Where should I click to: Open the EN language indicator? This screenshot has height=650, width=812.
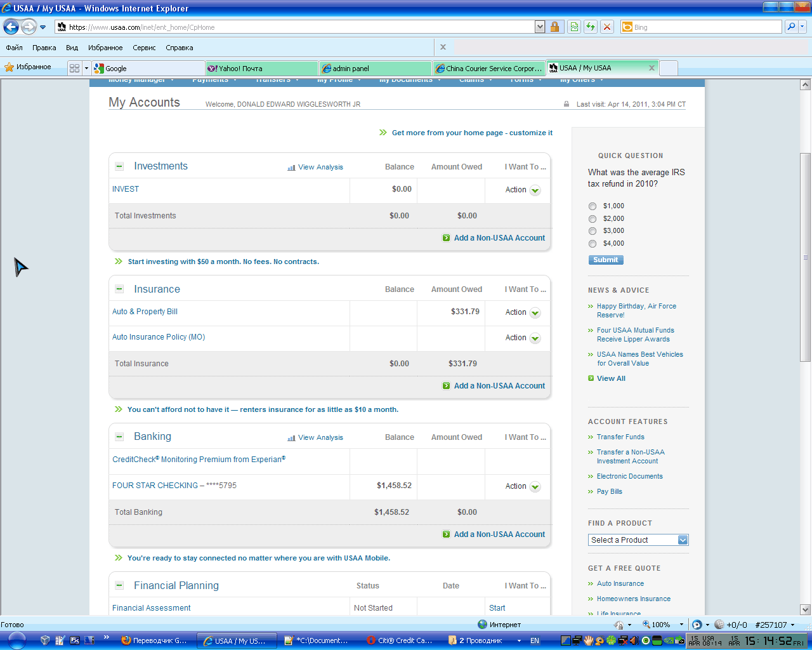[x=535, y=640]
